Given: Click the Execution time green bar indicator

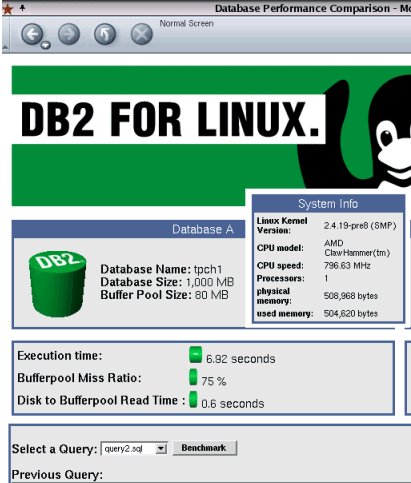Looking at the screenshot, I should coord(195,355).
